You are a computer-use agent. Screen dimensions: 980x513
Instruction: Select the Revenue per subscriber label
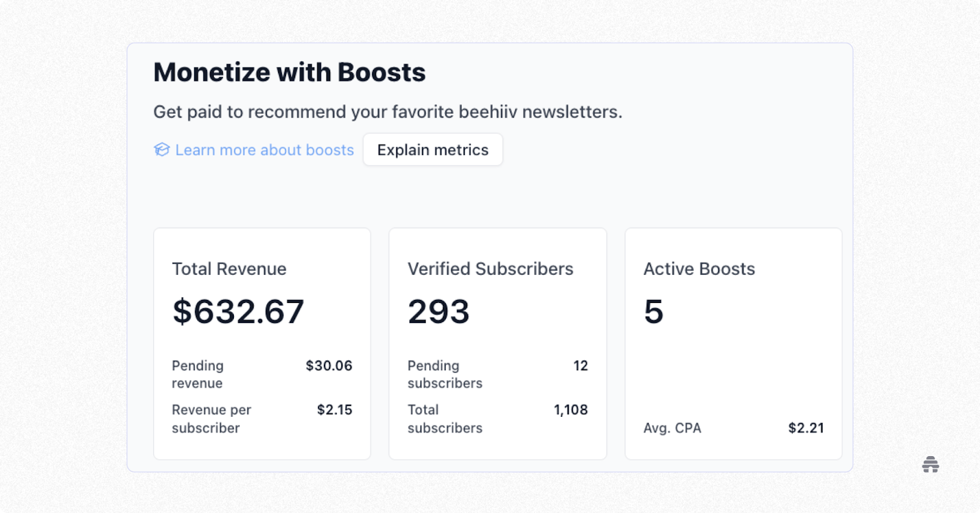[211, 419]
